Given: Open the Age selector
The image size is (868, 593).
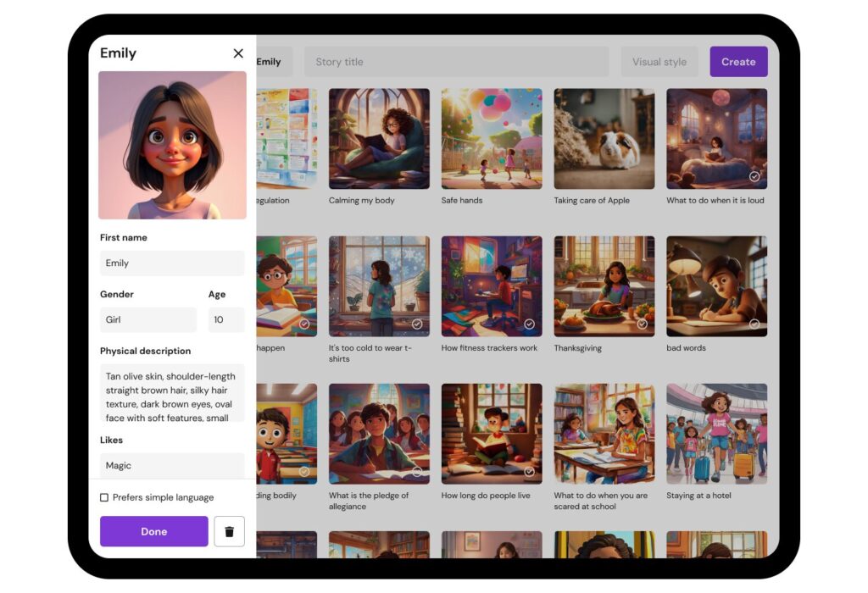Looking at the screenshot, I should (x=225, y=319).
